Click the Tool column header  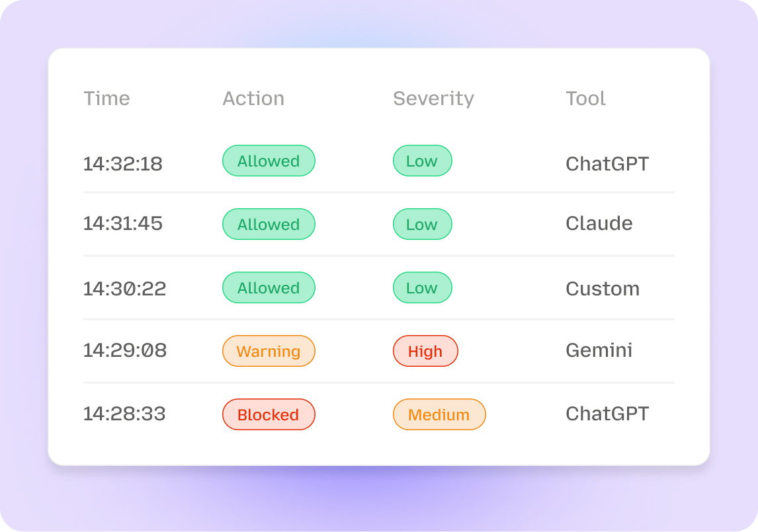coord(585,98)
